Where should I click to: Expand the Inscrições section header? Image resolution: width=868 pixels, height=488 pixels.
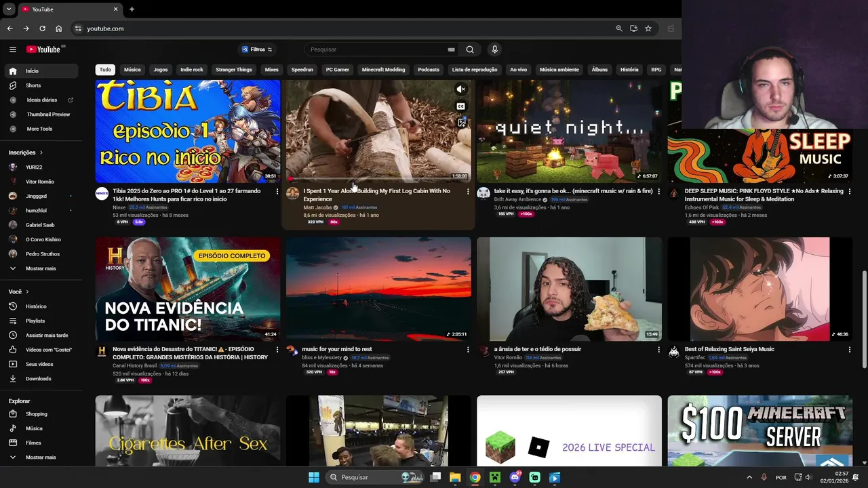coord(25,152)
